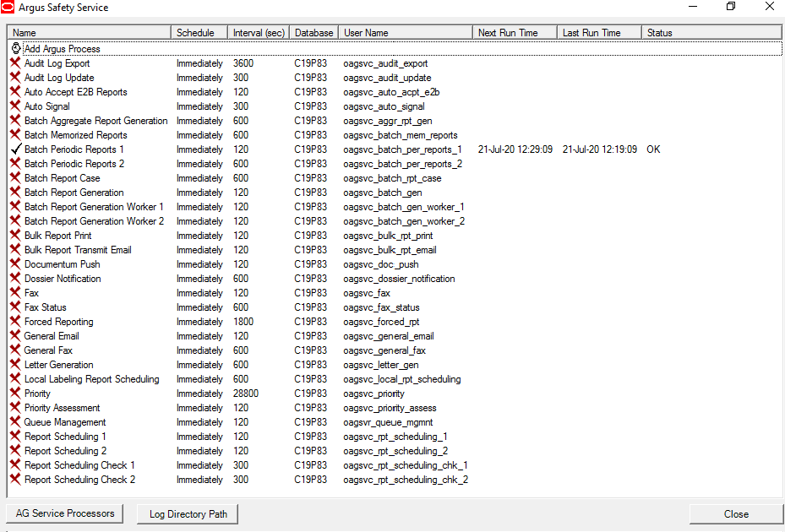Click the red X icon beside Dossier Notification
Viewport: 785px width, 532px height.
click(x=15, y=279)
